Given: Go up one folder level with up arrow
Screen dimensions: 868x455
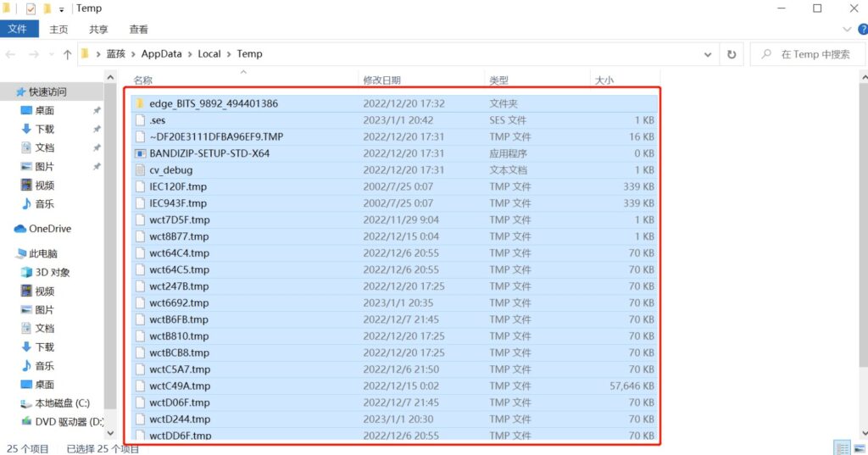Looking at the screenshot, I should (x=67, y=54).
